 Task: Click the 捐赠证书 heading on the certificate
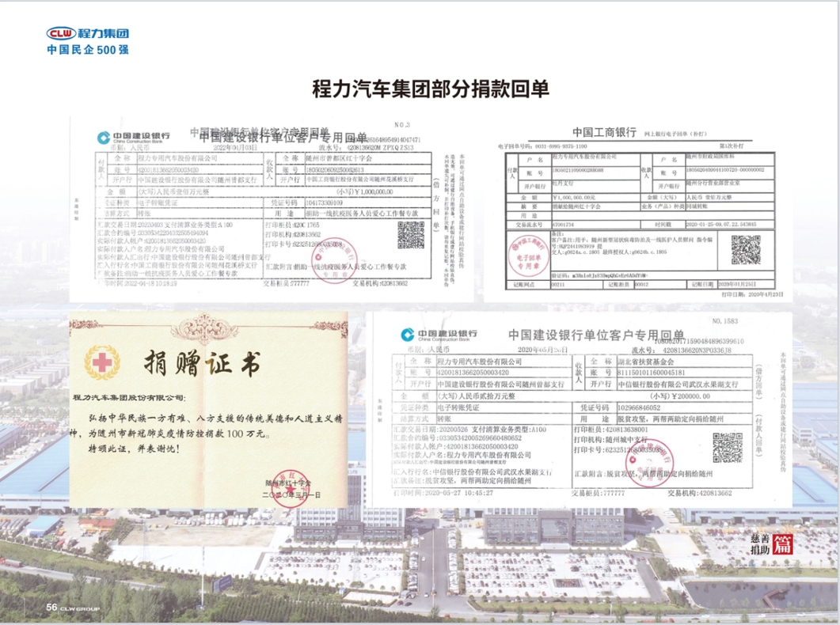coord(201,365)
